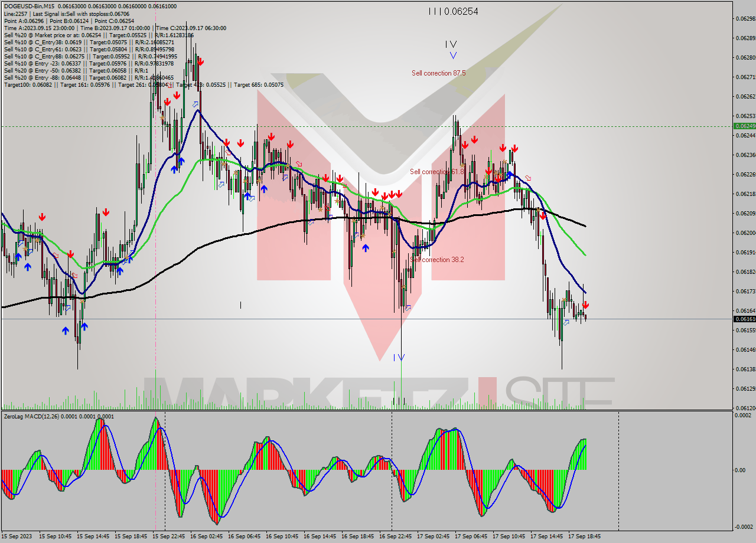Click the '16 Sep 10:45' time label
Viewport: 756px width, 543px height.
tap(282, 537)
